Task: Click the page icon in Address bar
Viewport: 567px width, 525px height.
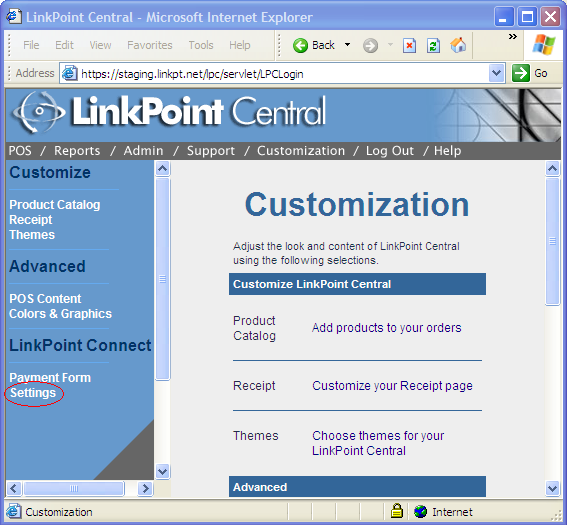Action: pos(69,73)
